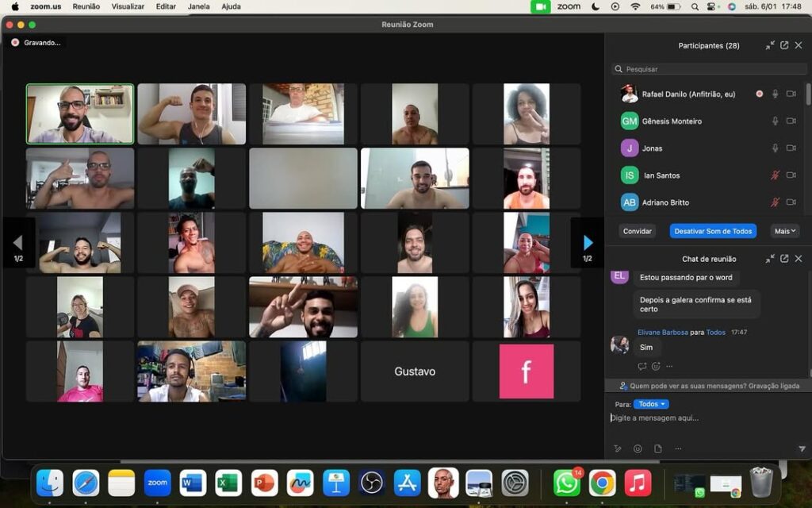
Task: Reply in thread to "Sim" message
Action: [x=642, y=366]
